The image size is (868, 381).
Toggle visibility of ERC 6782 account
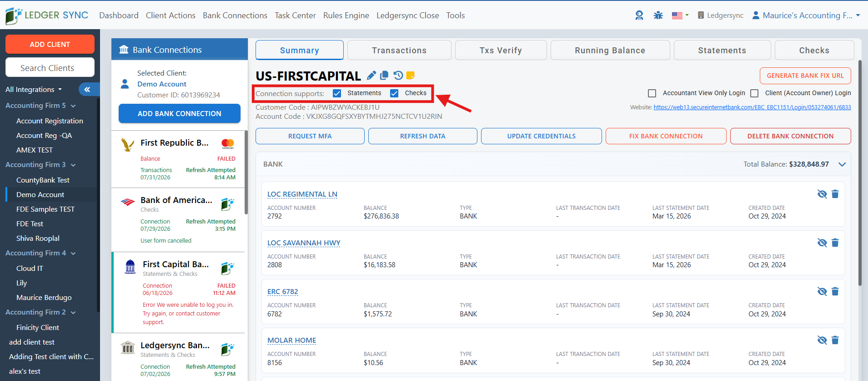click(x=822, y=292)
